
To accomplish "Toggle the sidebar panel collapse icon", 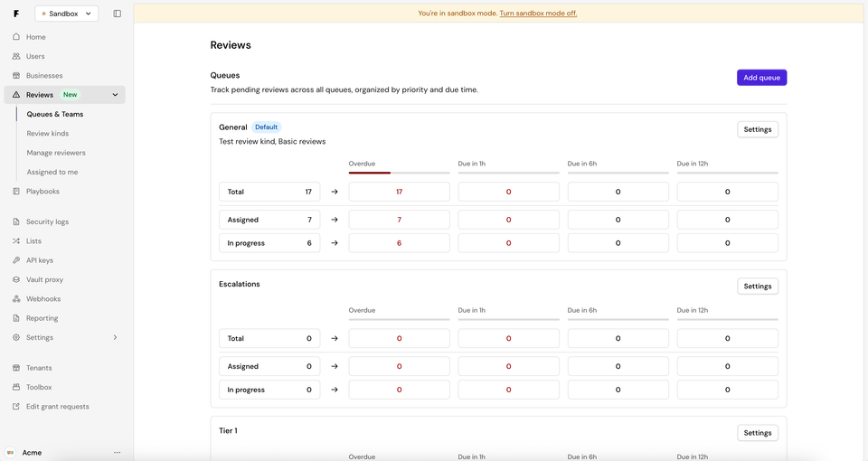I will click(x=117, y=14).
